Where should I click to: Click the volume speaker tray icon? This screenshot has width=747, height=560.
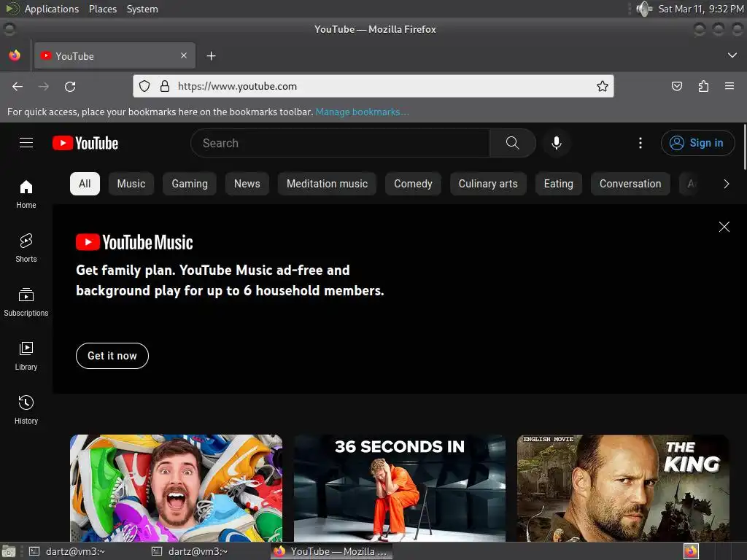[644, 9]
